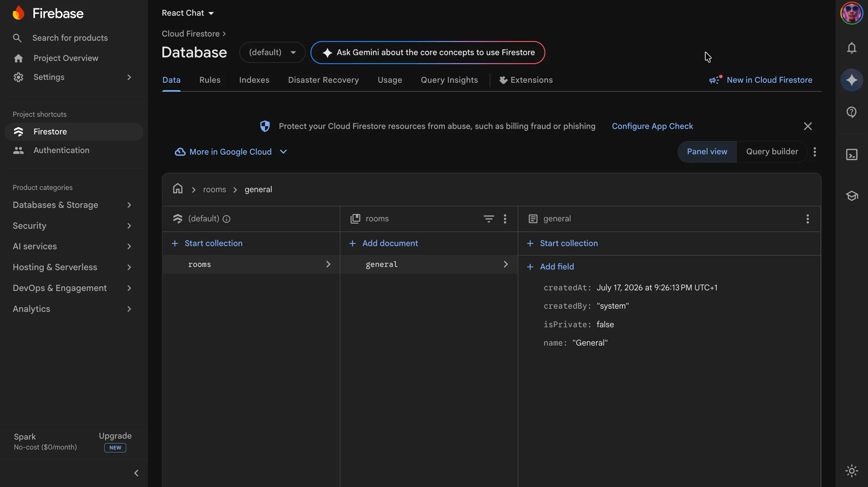The width and height of the screenshot is (868, 487).
Task: Expand the AI services category
Action: (x=129, y=247)
